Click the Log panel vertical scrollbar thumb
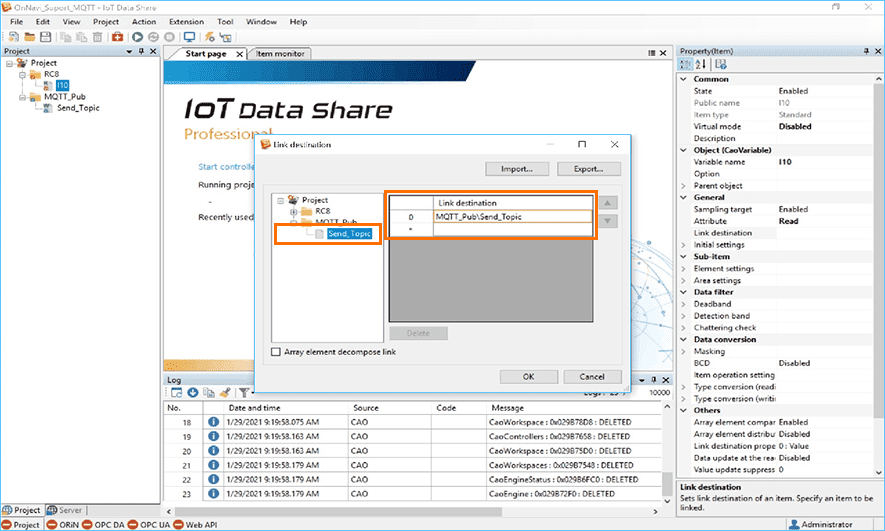This screenshot has width=885, height=531. click(667, 484)
